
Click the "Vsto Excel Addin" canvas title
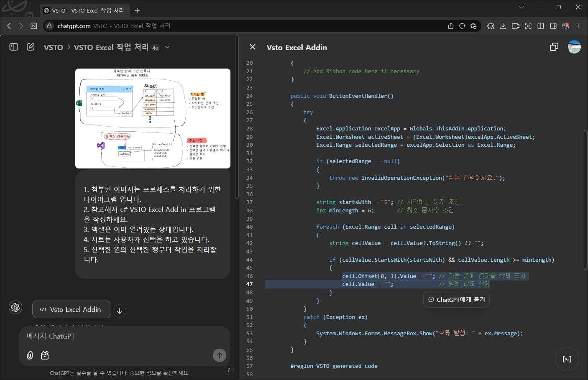[x=297, y=47]
